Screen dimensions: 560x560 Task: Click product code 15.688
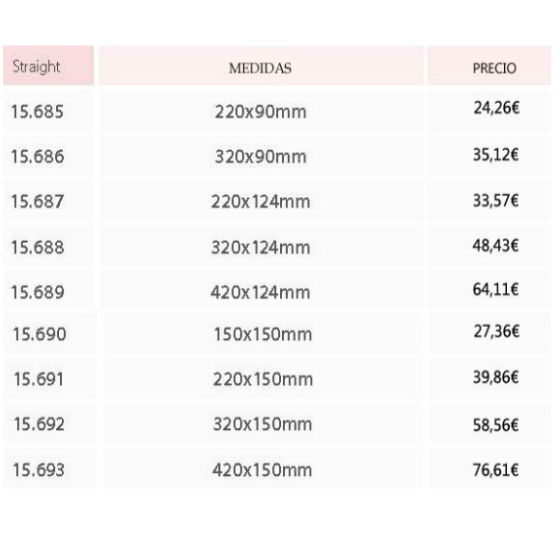[38, 247]
